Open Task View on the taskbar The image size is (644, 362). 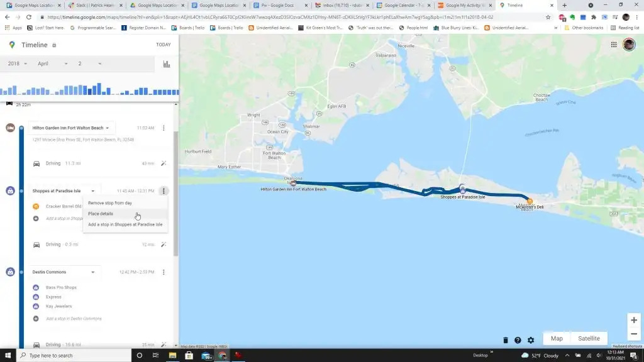coord(156,356)
